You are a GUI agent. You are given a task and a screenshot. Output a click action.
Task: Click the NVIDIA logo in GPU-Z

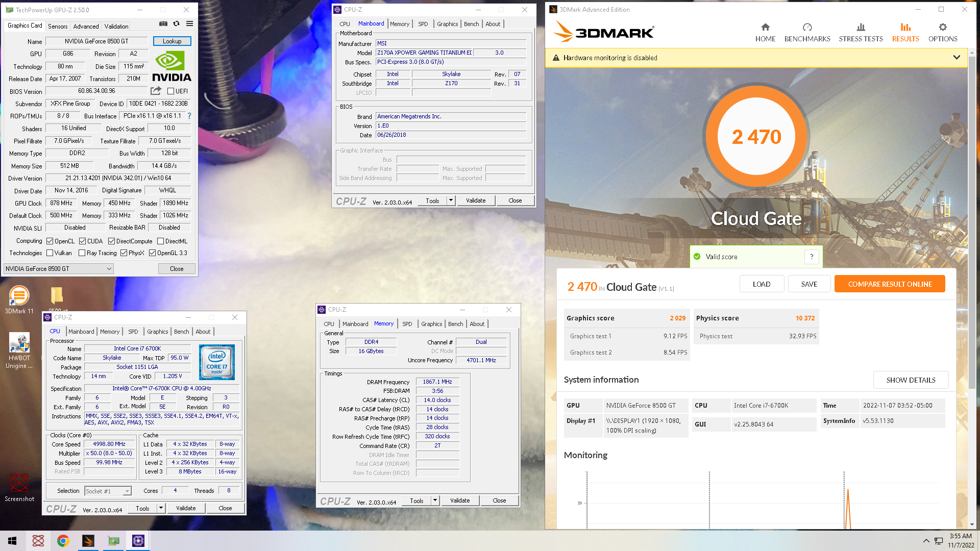tap(171, 67)
